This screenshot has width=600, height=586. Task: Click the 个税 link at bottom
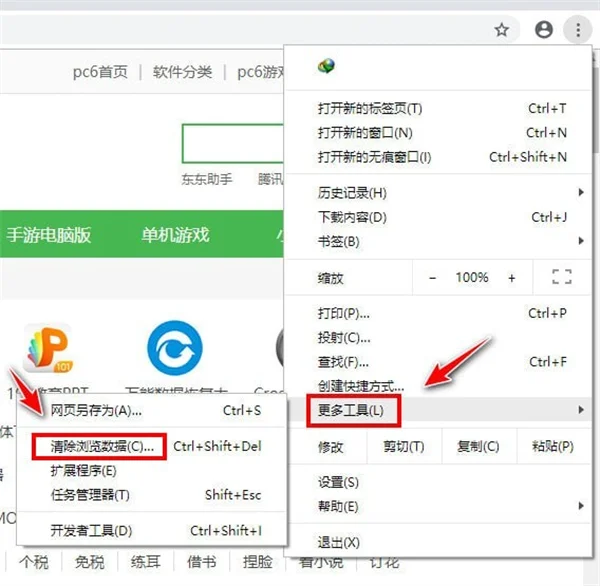34,562
